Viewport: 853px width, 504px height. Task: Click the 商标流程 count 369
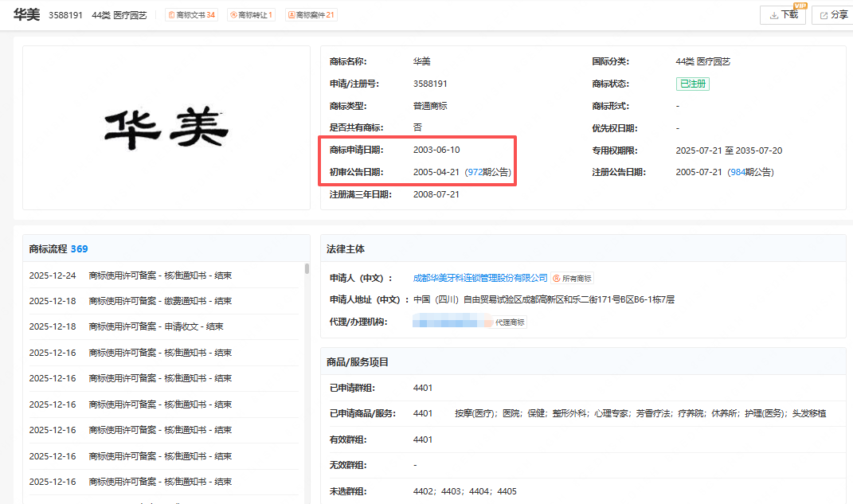click(79, 248)
